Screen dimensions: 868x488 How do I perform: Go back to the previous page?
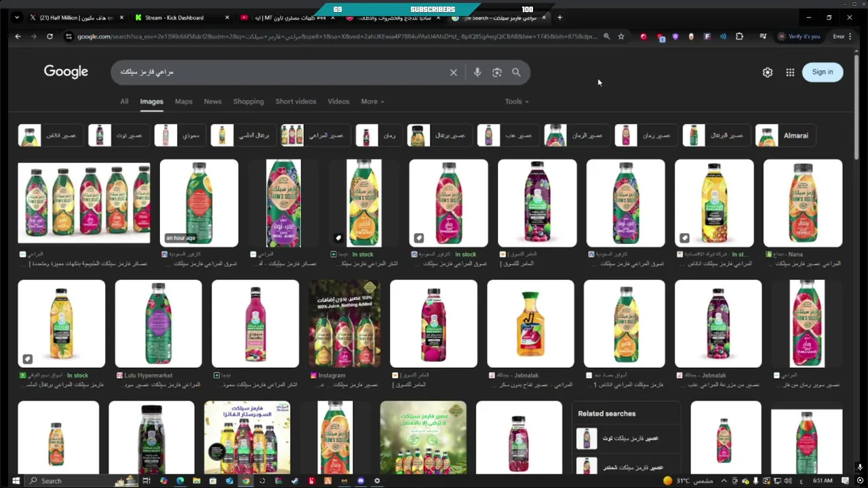[18, 37]
